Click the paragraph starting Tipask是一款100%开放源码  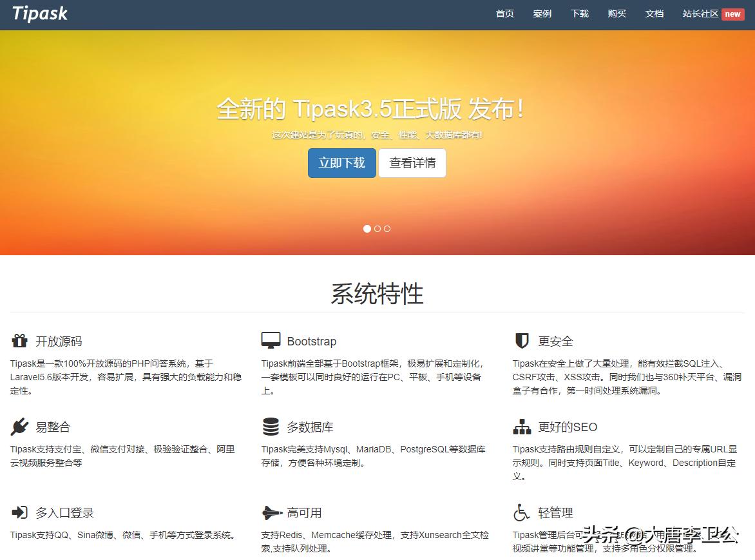click(126, 377)
